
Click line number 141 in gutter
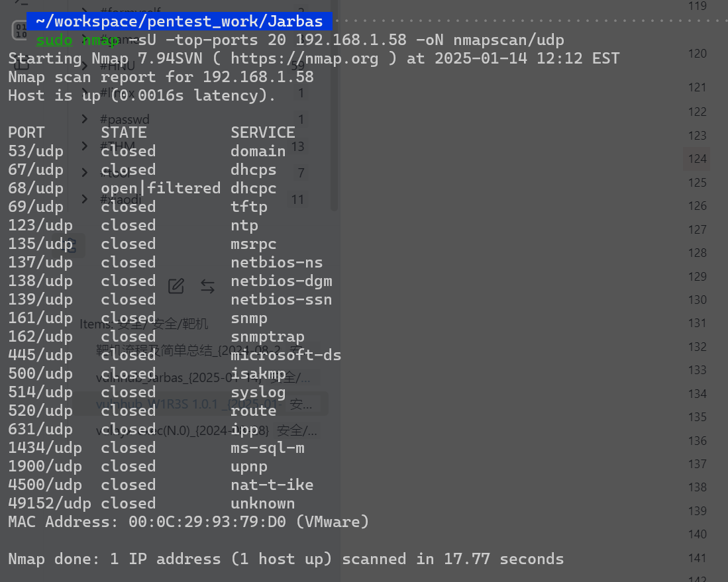click(697, 558)
